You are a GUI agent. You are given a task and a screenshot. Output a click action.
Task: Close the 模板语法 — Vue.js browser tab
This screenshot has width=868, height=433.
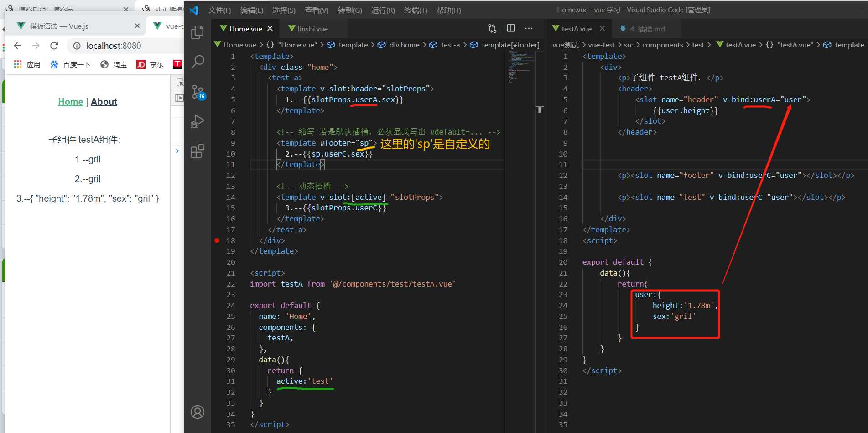coord(137,26)
